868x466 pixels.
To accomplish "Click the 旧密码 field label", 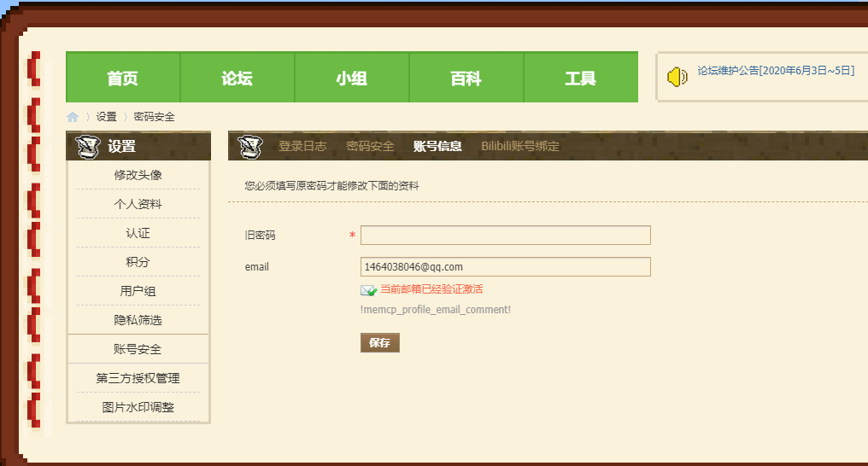I will (x=261, y=235).
